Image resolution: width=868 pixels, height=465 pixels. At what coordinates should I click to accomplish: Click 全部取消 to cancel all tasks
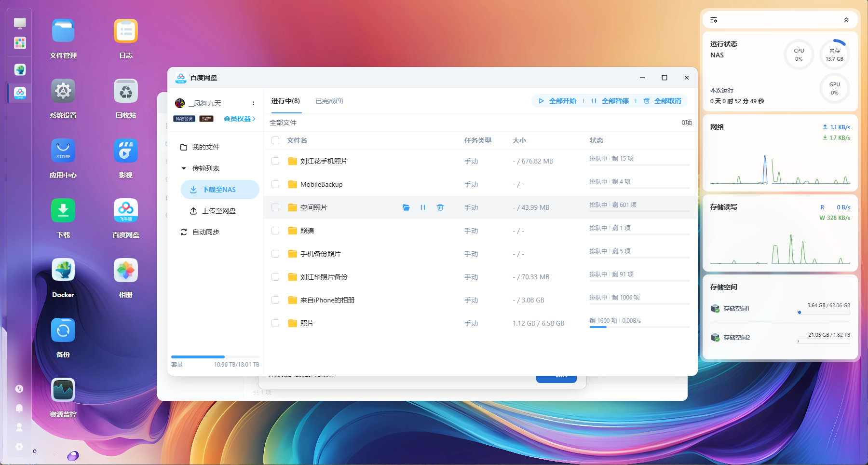click(662, 101)
